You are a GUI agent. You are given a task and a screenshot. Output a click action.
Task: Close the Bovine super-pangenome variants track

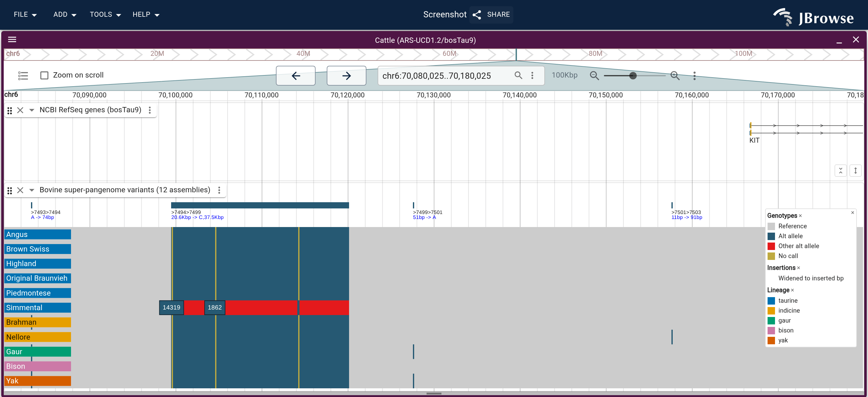pyautogui.click(x=20, y=190)
